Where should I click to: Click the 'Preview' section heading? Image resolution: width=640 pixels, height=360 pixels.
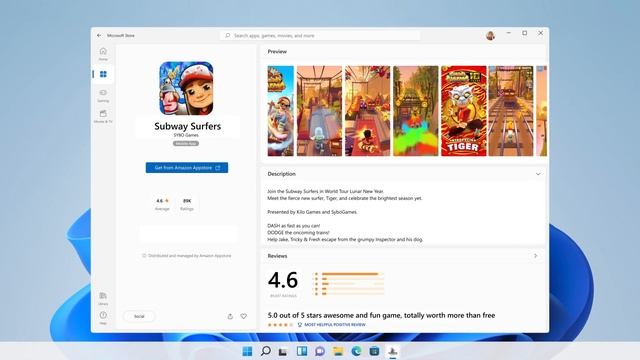coord(277,52)
